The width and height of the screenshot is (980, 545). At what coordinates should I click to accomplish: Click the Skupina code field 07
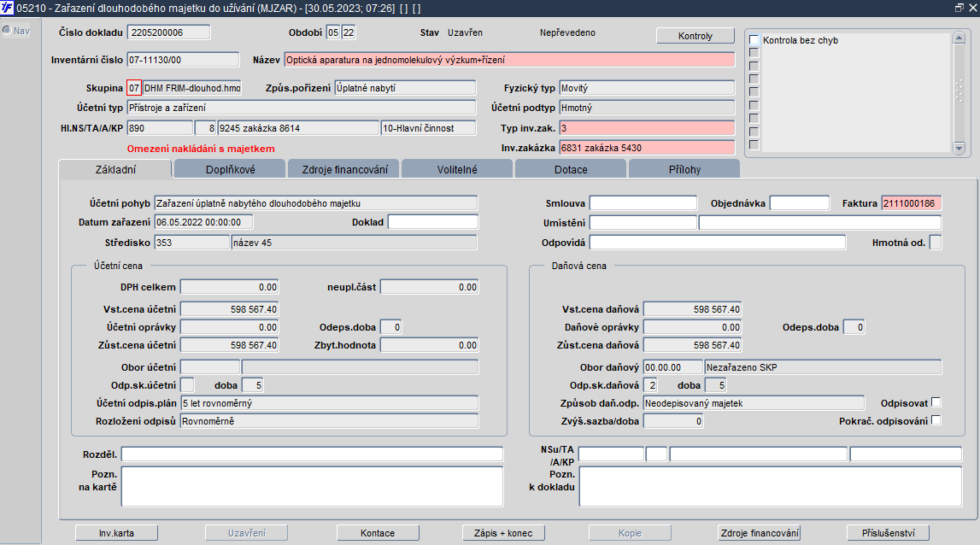click(x=134, y=88)
